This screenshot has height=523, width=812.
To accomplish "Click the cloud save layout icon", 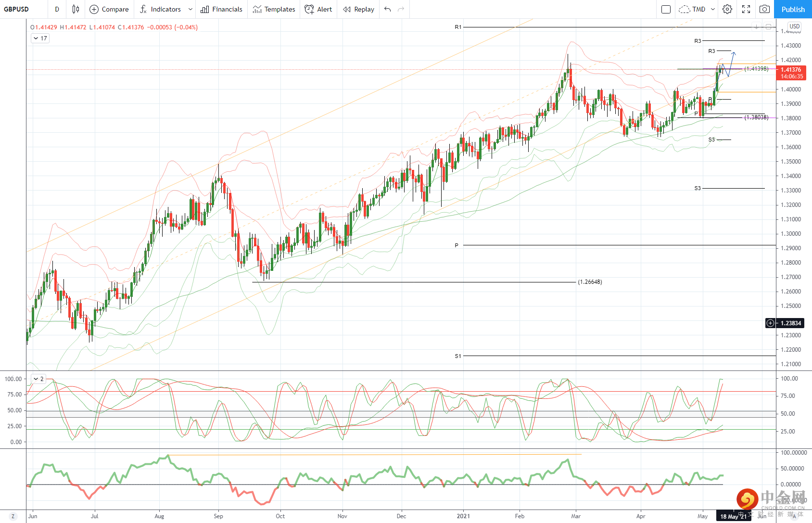I will click(x=684, y=9).
